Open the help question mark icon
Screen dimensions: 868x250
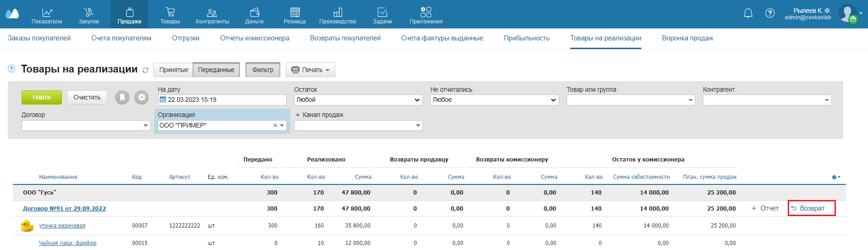(770, 13)
